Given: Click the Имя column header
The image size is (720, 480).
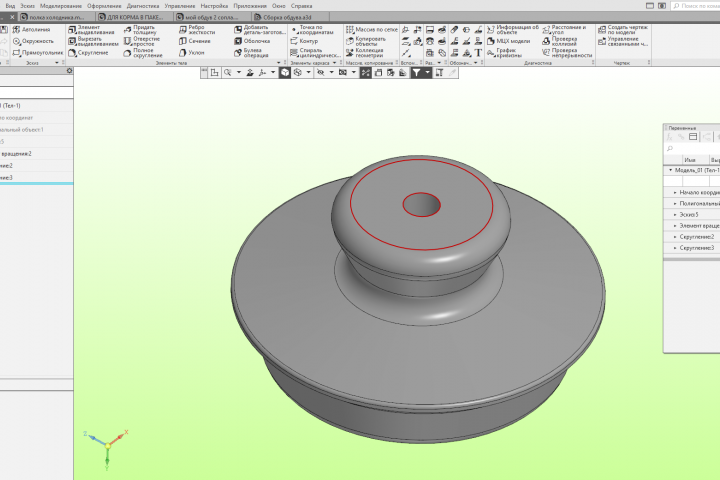Looking at the screenshot, I should pyautogui.click(x=689, y=160).
